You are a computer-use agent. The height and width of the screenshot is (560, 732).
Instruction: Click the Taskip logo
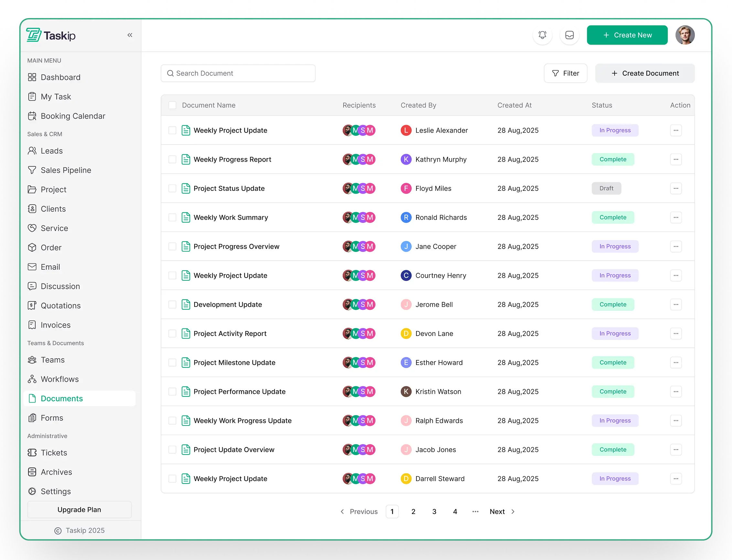(x=51, y=35)
